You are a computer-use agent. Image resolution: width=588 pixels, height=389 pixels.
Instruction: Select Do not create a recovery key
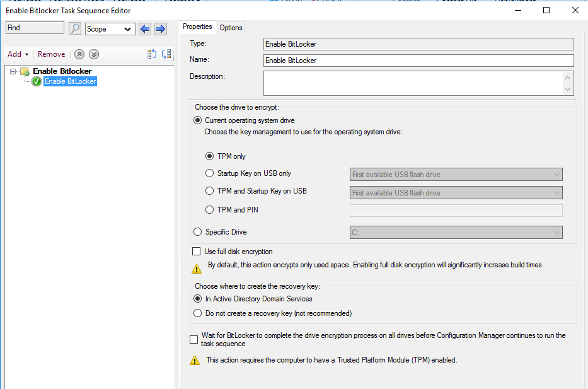point(199,313)
